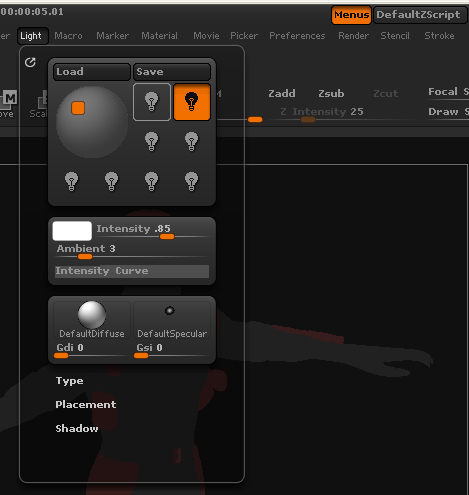The height and width of the screenshot is (495, 469).
Task: Enable Zsub mode
Action: (x=331, y=94)
